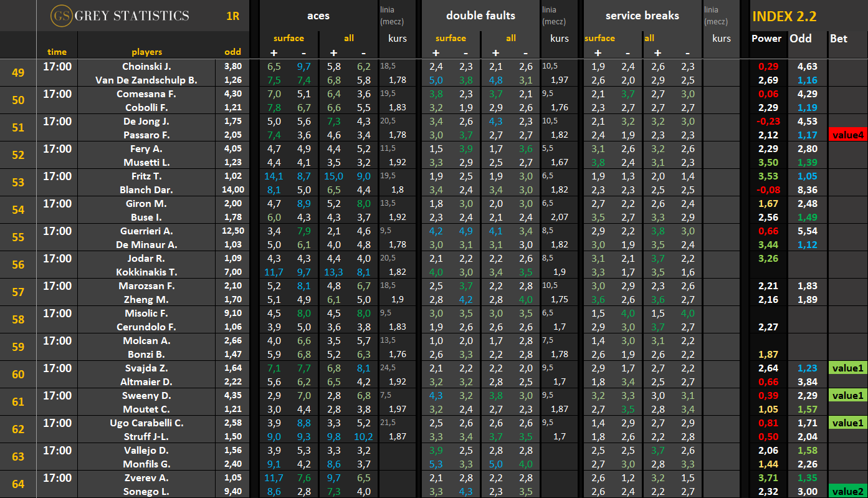Select Power value -0,23 for De Jong
Image resolution: width=868 pixels, height=498 pixels.
point(768,121)
